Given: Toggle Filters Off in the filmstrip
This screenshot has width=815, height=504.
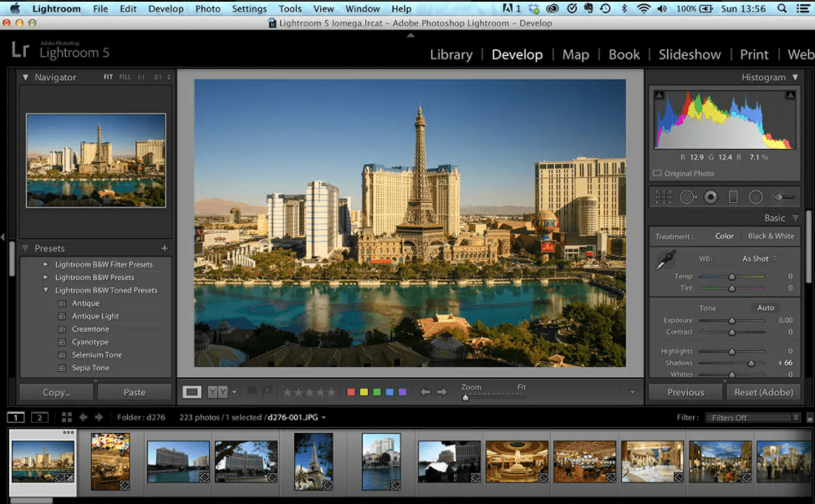Looking at the screenshot, I should coord(752,416).
